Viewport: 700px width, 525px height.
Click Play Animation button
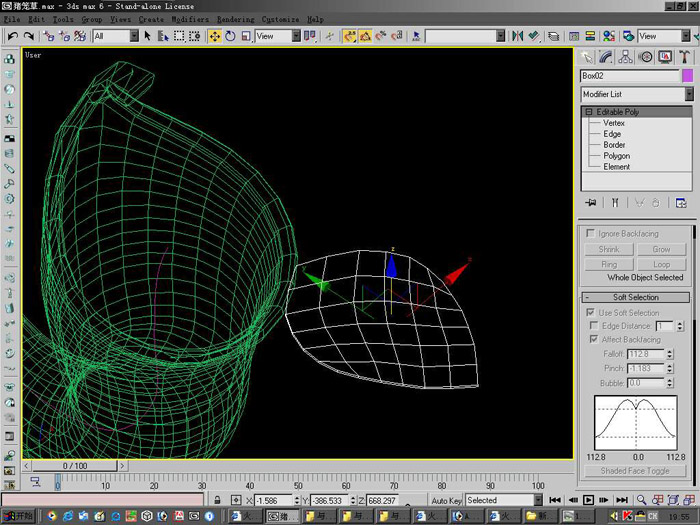[x=589, y=500]
